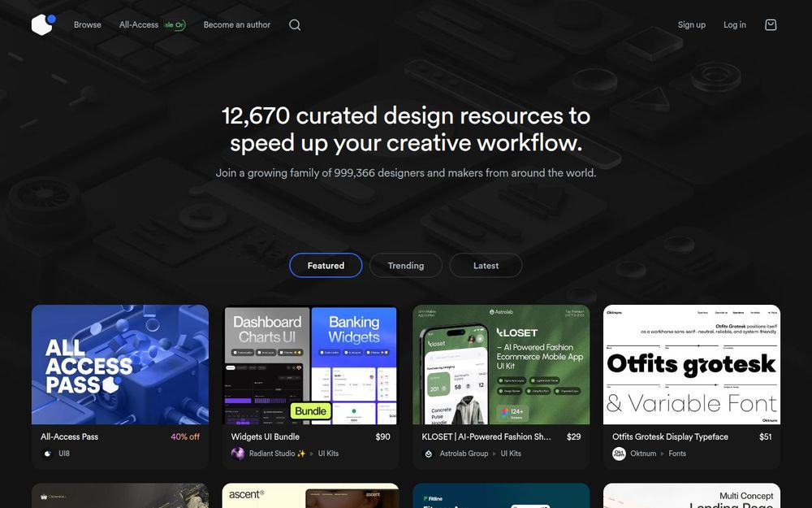Click the UI8 author avatar icon

48,454
